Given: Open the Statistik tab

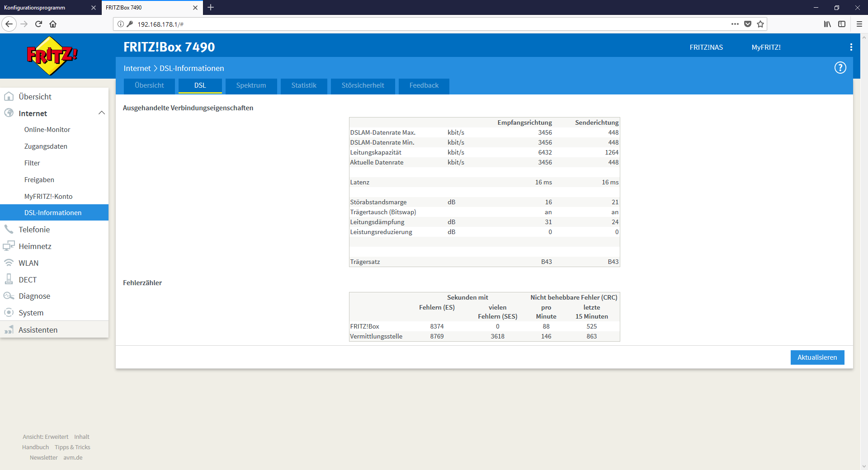Looking at the screenshot, I should point(304,85).
